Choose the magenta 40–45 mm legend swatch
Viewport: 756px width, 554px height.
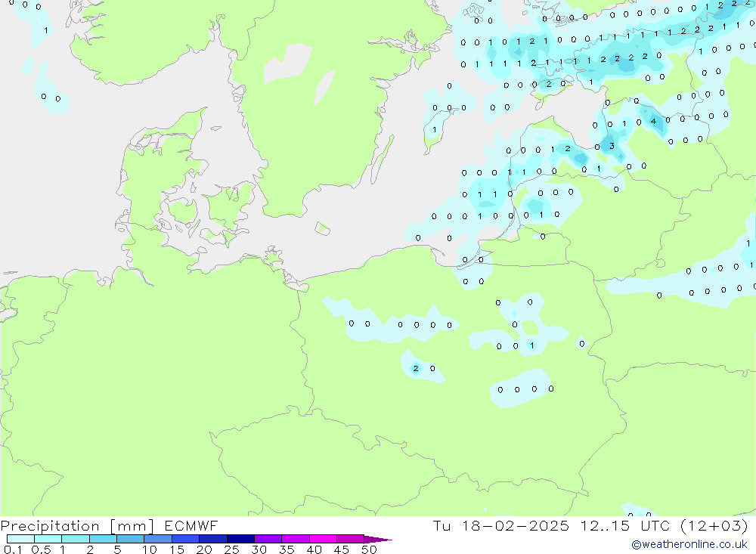click(323, 539)
